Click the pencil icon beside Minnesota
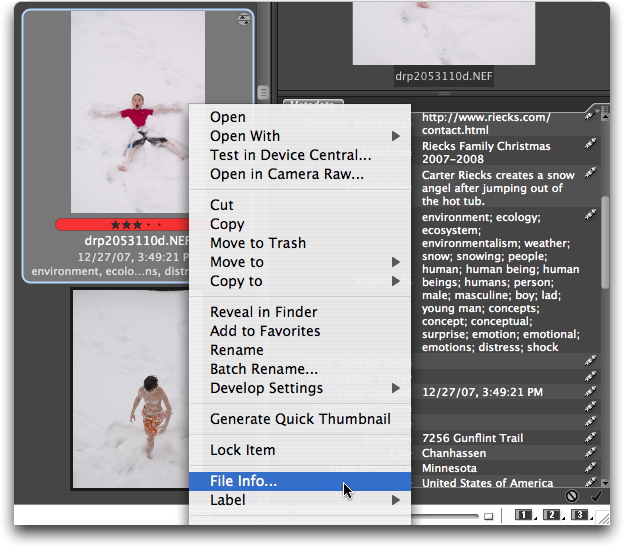Screen dimensions: 624x548 click(x=590, y=467)
